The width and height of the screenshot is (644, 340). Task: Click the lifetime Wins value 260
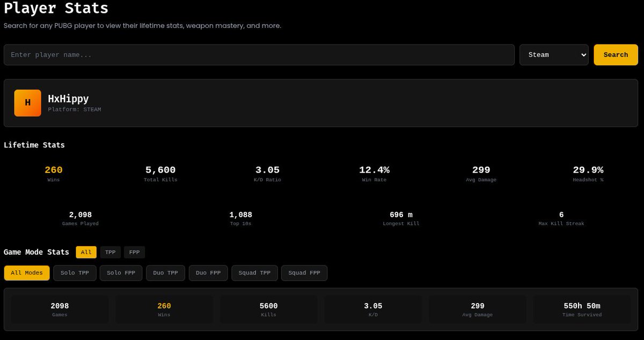(54, 170)
